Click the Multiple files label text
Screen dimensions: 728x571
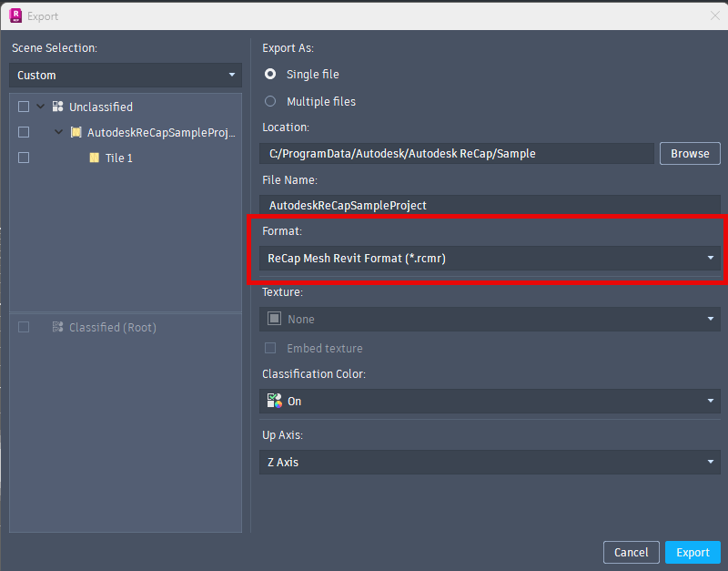[x=321, y=101]
